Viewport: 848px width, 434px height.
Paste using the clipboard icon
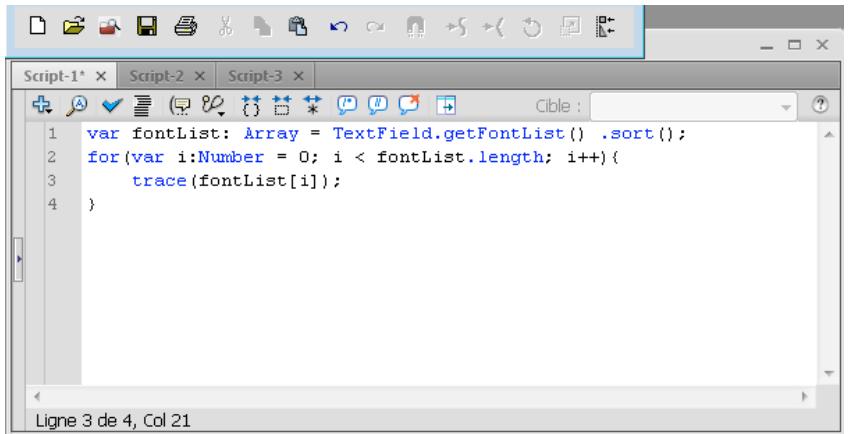[298, 25]
